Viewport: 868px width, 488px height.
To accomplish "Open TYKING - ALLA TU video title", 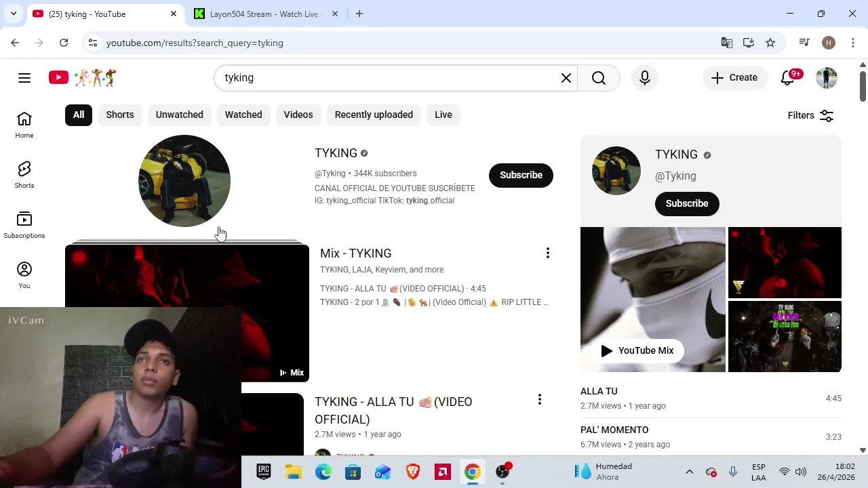I will point(393,411).
